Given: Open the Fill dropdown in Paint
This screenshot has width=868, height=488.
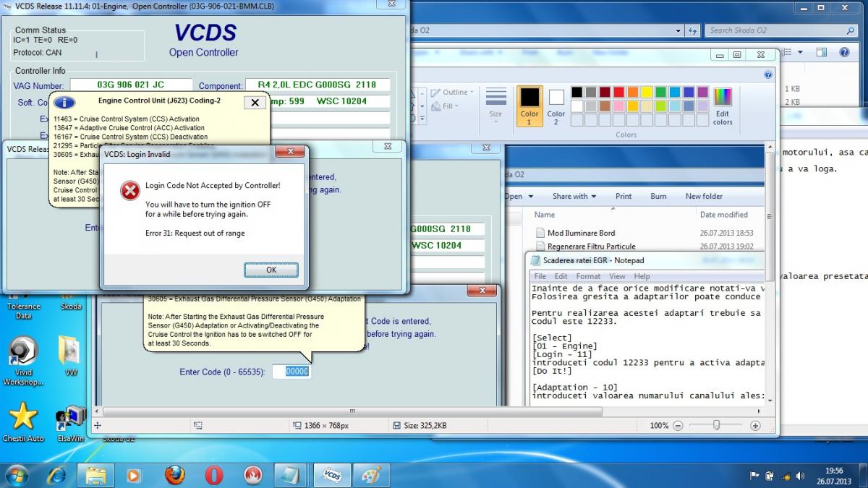Looking at the screenshot, I should (446, 106).
